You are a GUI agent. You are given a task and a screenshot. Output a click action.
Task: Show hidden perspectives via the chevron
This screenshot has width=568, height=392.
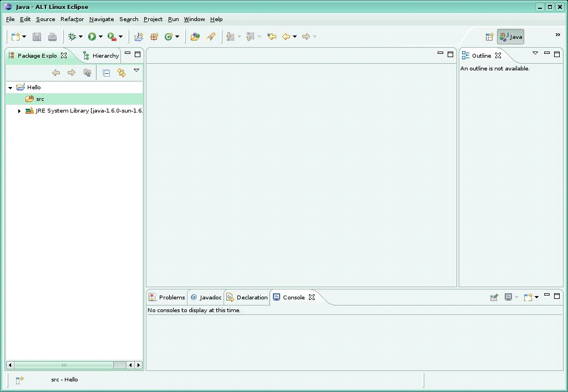[x=558, y=35]
